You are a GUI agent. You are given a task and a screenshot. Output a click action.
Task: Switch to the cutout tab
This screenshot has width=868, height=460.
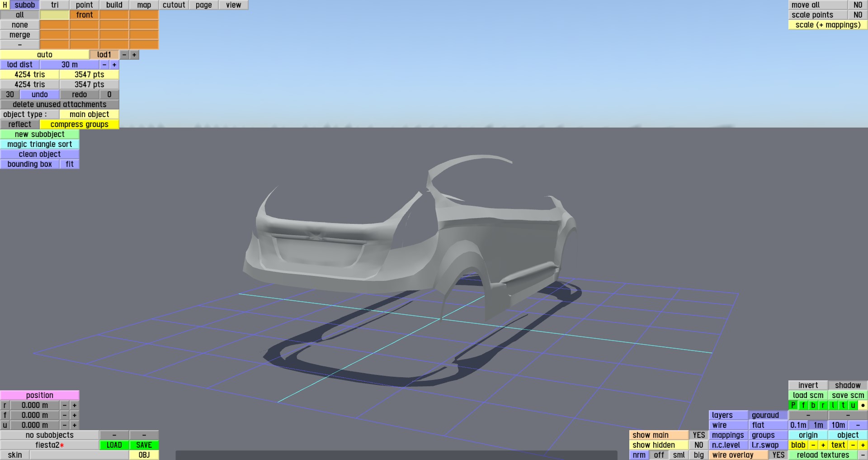coord(174,5)
